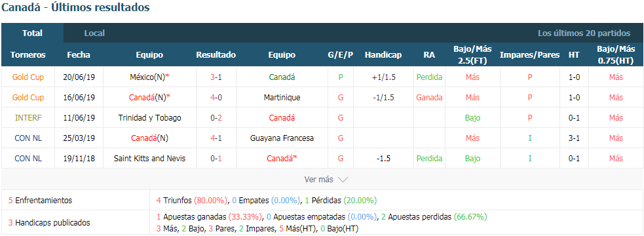Click INTERF tournament label

click(x=28, y=117)
